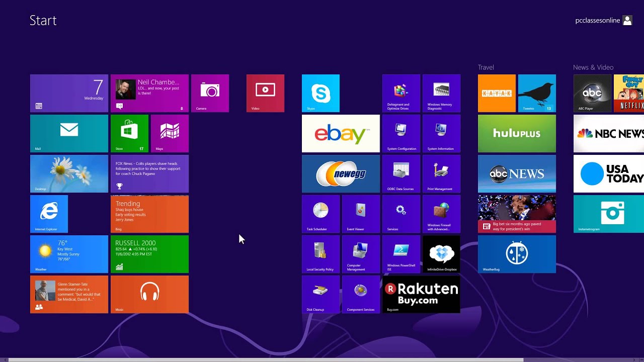Open the Netflix tile
644x362 pixels.
point(629,93)
